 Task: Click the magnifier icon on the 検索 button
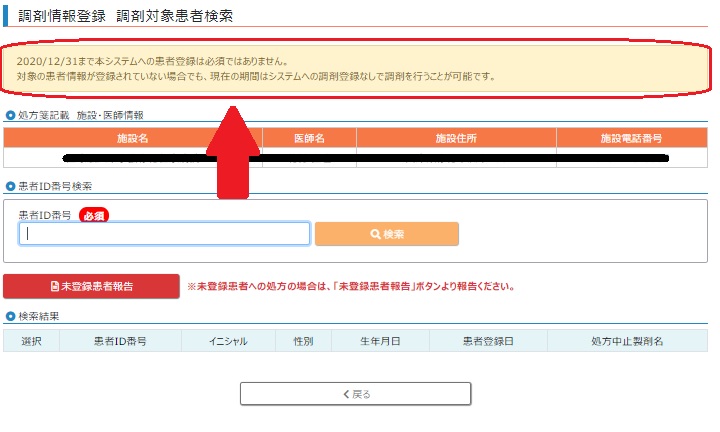tap(376, 234)
